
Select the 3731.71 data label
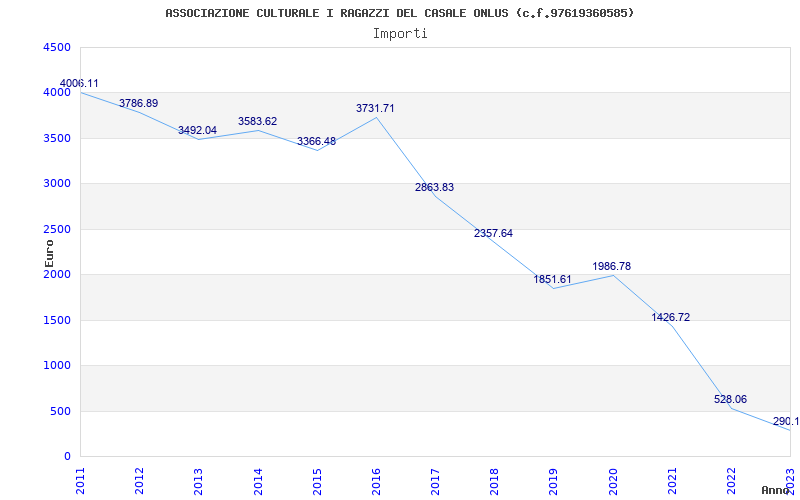[375, 108]
